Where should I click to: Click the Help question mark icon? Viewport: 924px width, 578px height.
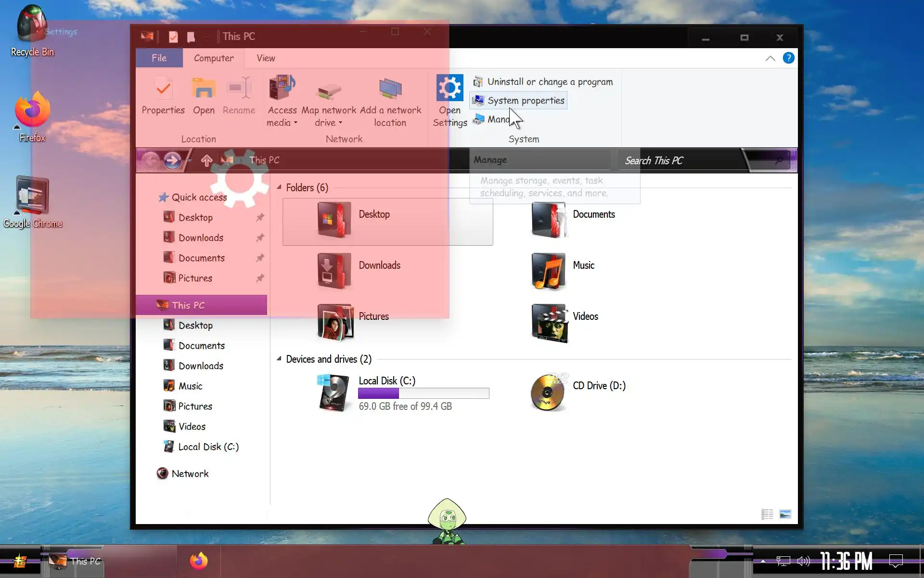788,58
